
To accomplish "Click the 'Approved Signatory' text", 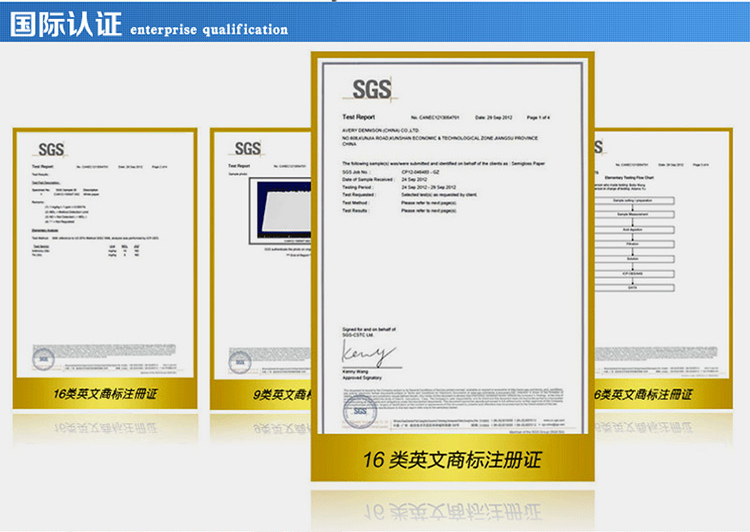I will click(362, 377).
